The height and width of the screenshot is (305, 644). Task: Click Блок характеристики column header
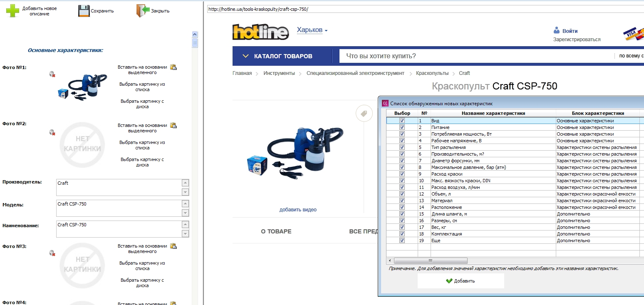click(x=597, y=113)
